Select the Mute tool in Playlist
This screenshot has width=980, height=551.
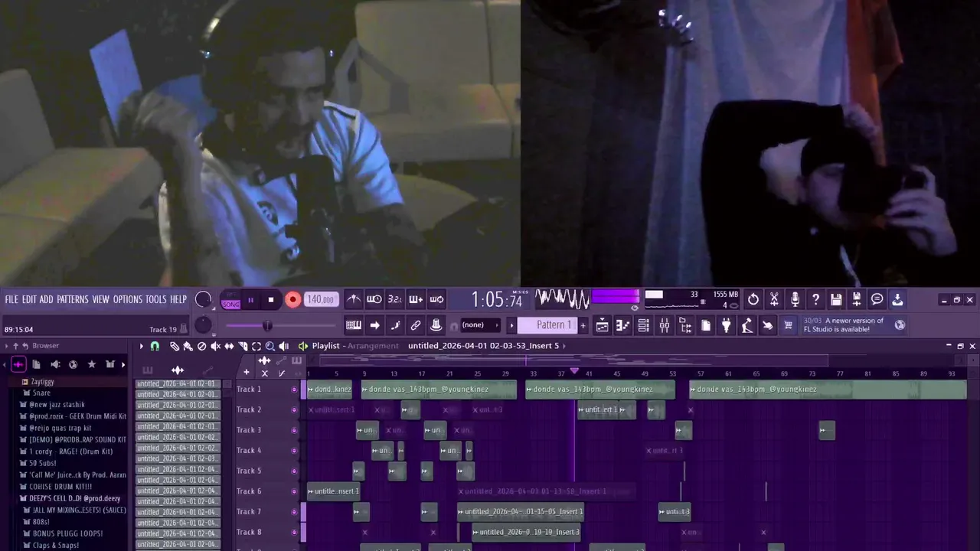(x=215, y=347)
